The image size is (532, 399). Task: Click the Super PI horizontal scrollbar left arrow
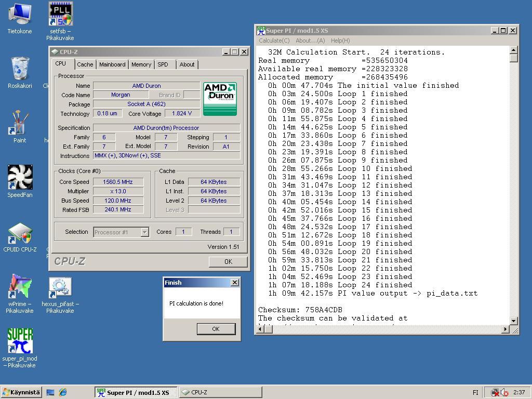click(261, 329)
